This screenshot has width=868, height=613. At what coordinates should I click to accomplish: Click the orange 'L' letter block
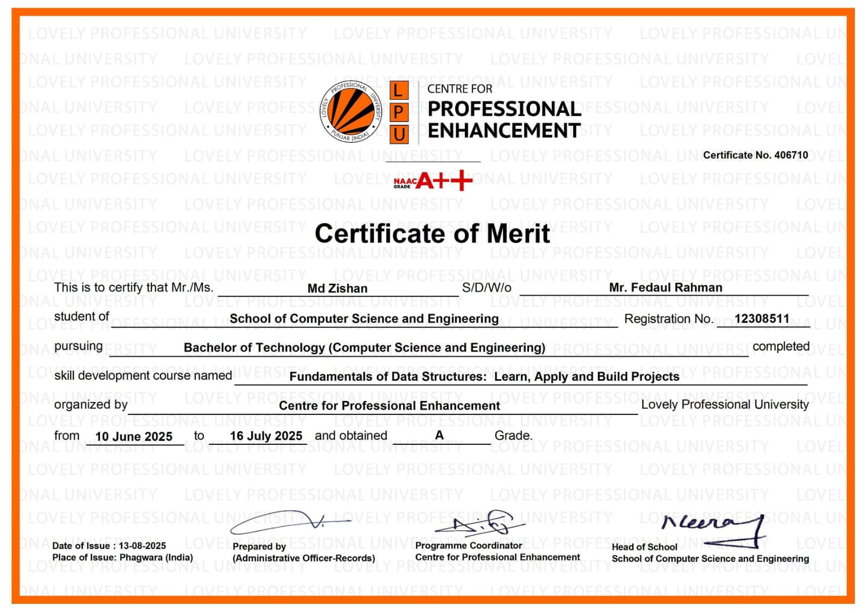coord(399,90)
